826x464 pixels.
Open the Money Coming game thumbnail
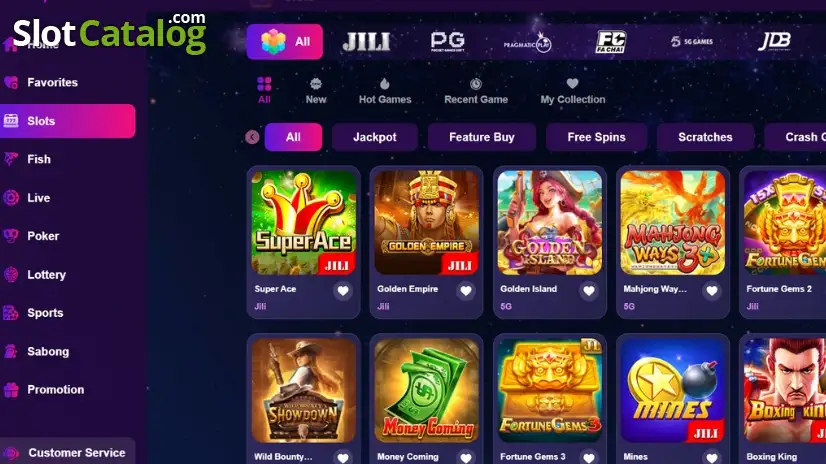pyautogui.click(x=427, y=390)
